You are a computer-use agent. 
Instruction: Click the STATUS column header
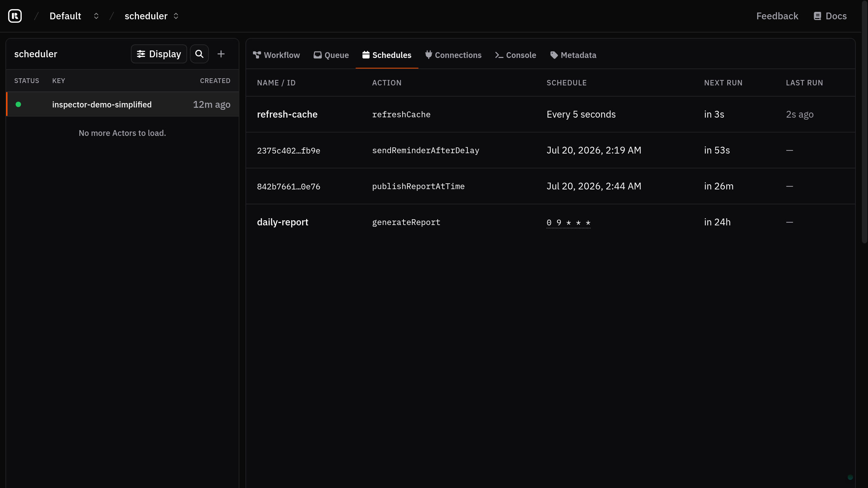26,81
